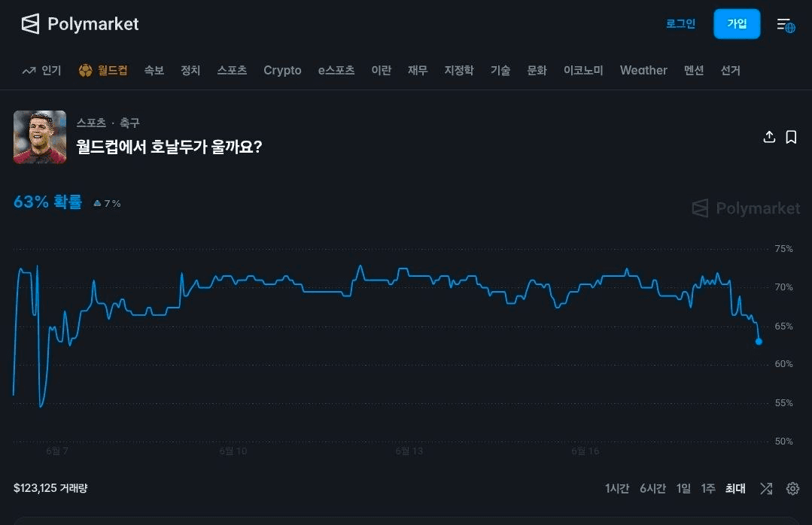Open the hamburger menu with globe icon
Viewport: 812px width, 525px height.
point(786,24)
